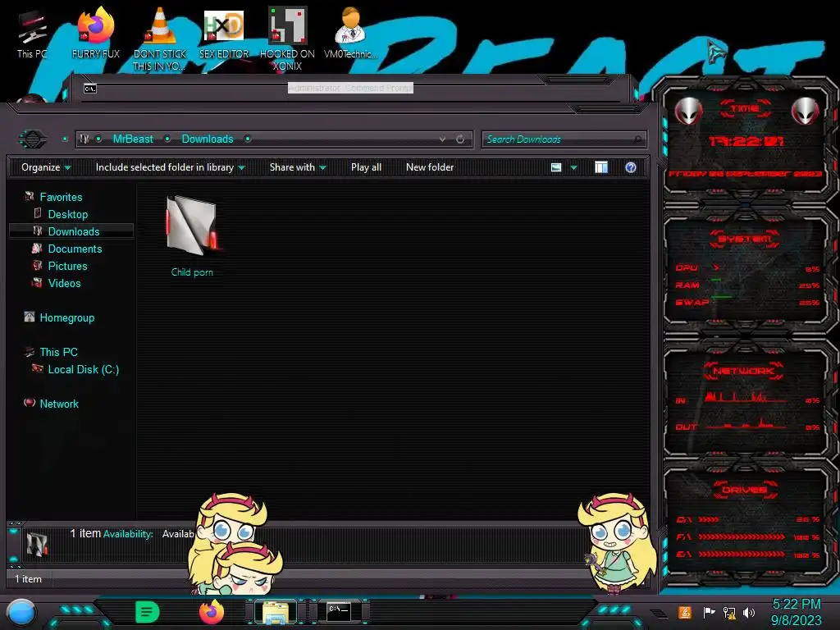Screen dimensions: 840x630
Task: Open the HxD shortcut labeled SEX EDITOR
Action: (224, 33)
